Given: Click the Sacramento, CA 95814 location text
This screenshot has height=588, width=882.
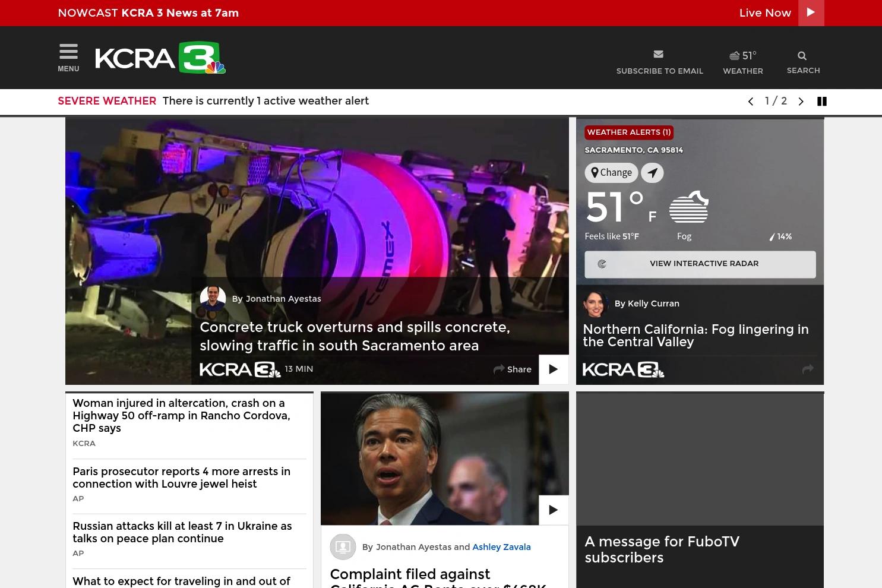Looking at the screenshot, I should [x=634, y=150].
